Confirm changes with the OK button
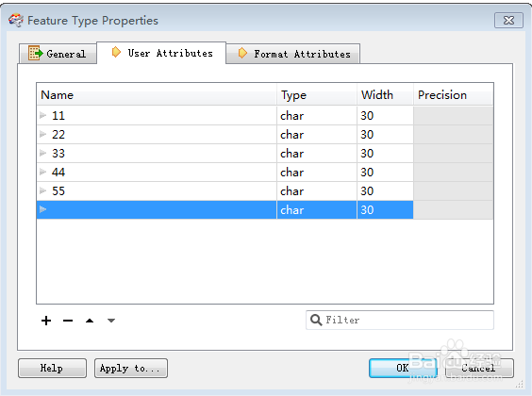This screenshot has width=532, height=396. pos(403,368)
